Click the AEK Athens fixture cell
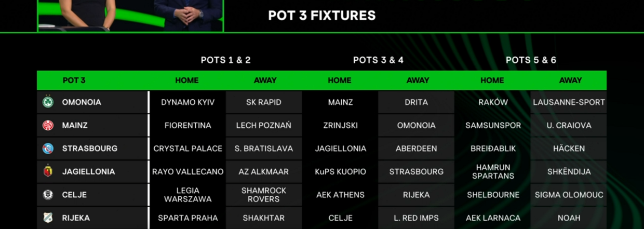Viewport: 644px width, 229px height. [x=340, y=195]
